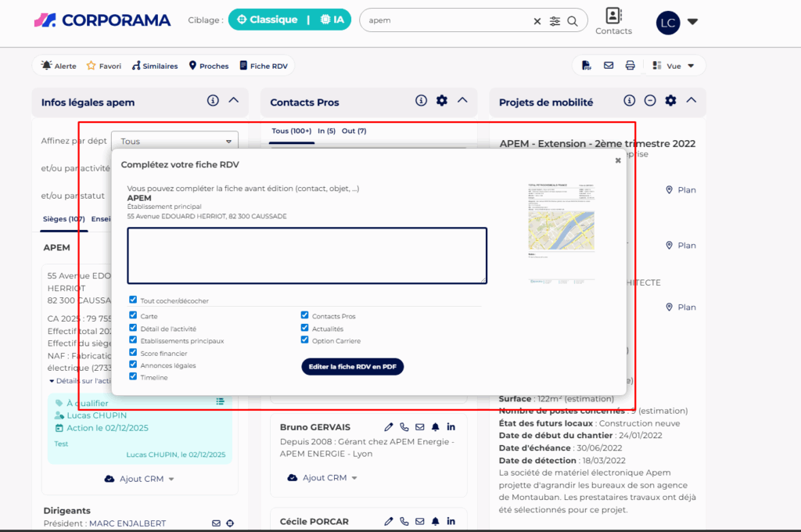The image size is (801, 532).
Task: Click phone icon for Cécile PORCAR
Action: click(x=404, y=522)
